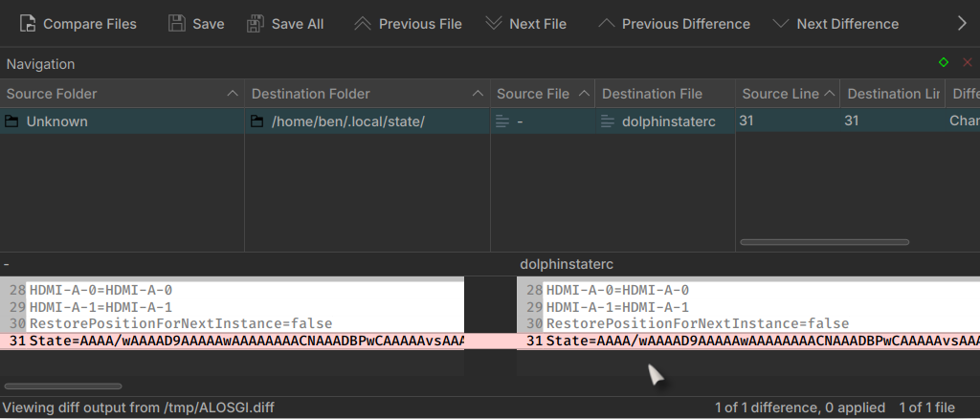Click the green diamond float panel icon
The width and height of the screenshot is (980, 419).
click(x=944, y=63)
